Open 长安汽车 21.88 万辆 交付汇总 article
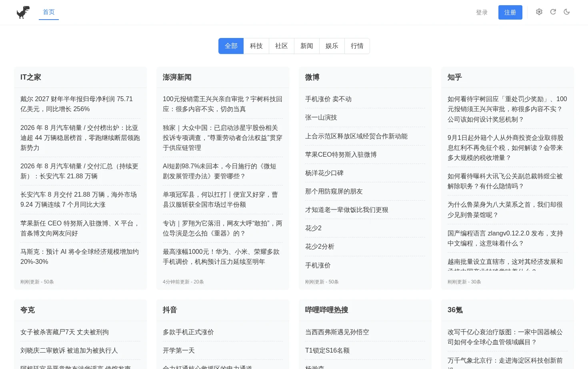The height and width of the screenshot is (369, 588). point(80,171)
